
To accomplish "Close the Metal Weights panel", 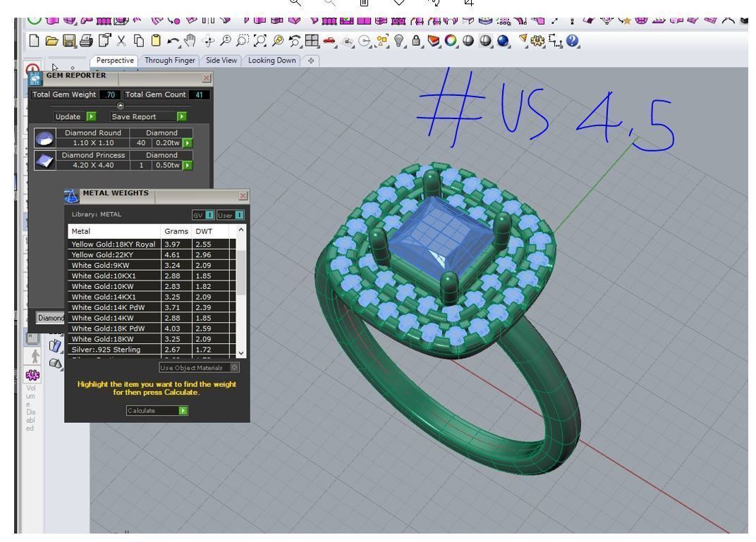I will click(243, 196).
